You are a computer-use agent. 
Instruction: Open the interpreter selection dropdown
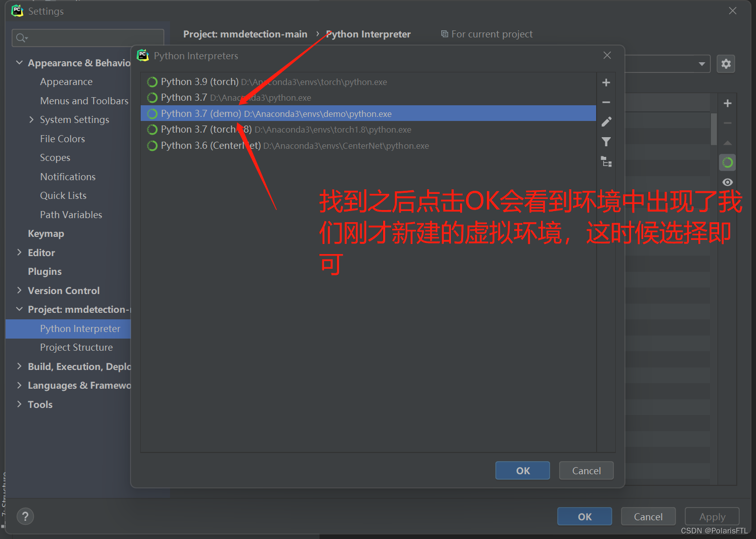[702, 63]
